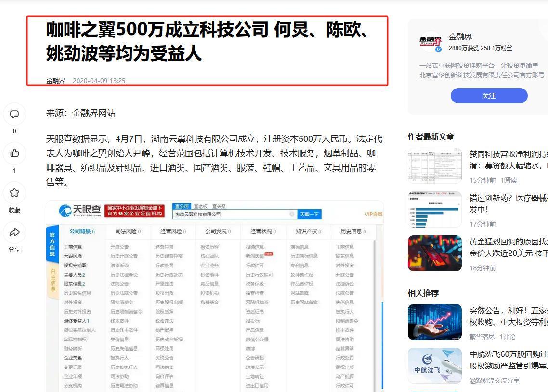Click the 突然公告 article thumbnail image

coord(434,322)
